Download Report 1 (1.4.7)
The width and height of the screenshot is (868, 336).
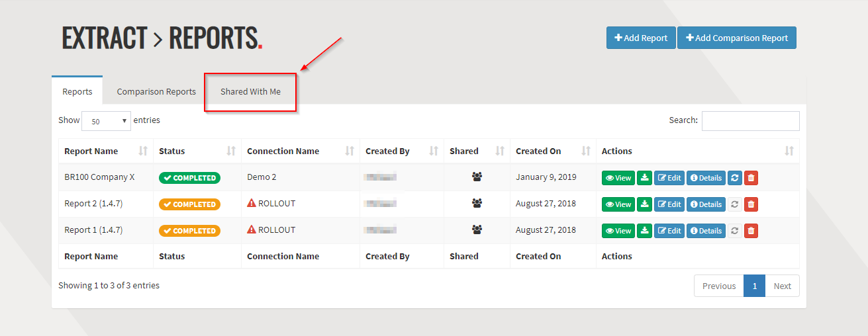(x=644, y=231)
